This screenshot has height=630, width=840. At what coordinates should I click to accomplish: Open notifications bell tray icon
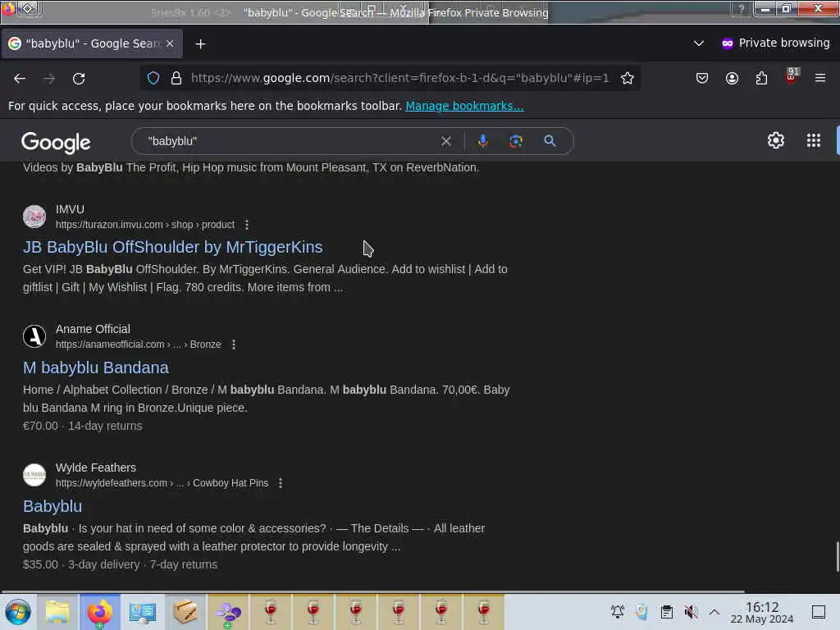(x=618, y=612)
